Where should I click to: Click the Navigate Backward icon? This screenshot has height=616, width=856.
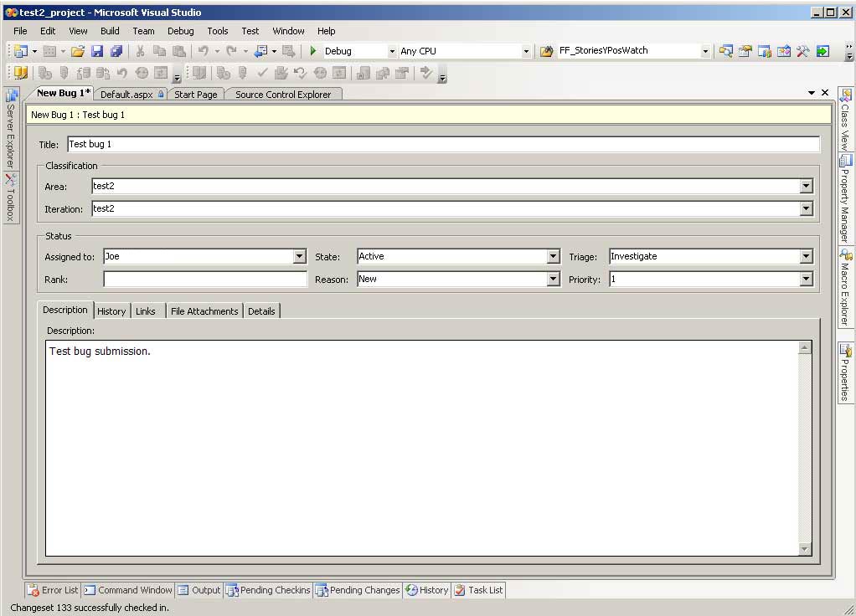[261, 51]
